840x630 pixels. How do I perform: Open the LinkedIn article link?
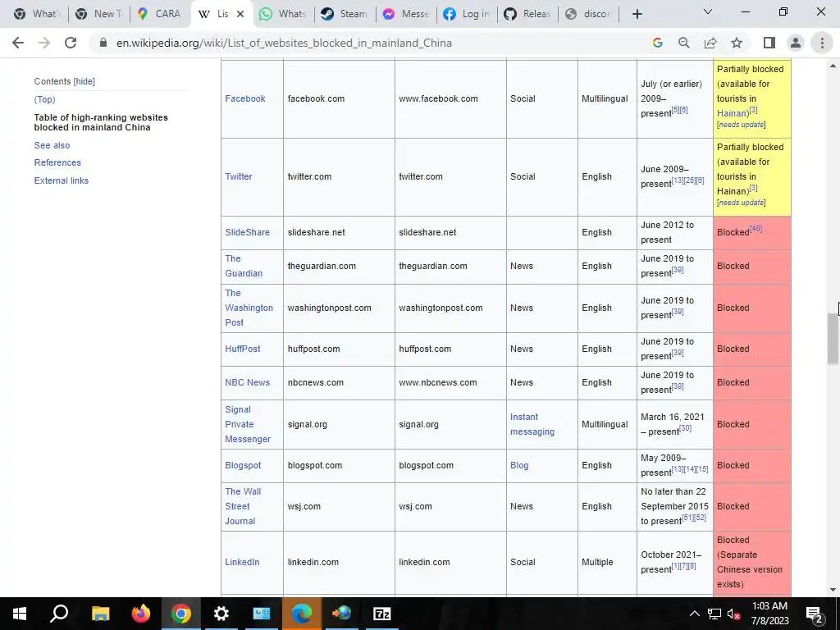242,562
